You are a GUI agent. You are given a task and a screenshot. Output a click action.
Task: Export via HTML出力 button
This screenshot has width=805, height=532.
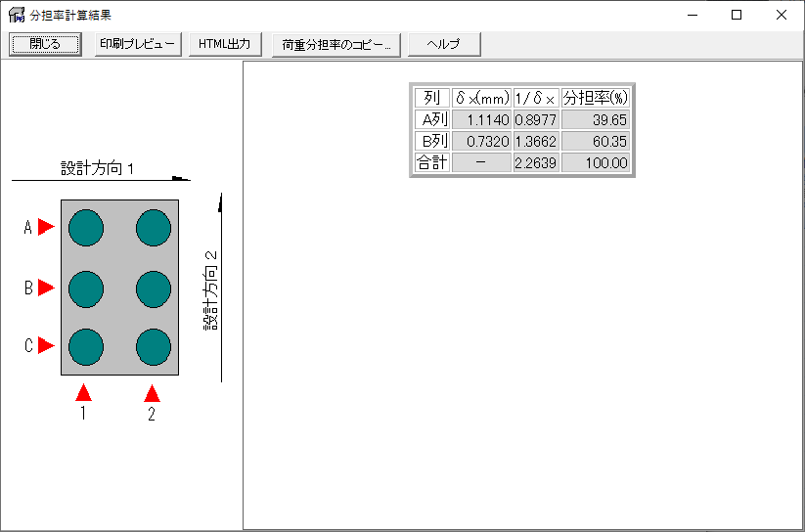[224, 44]
